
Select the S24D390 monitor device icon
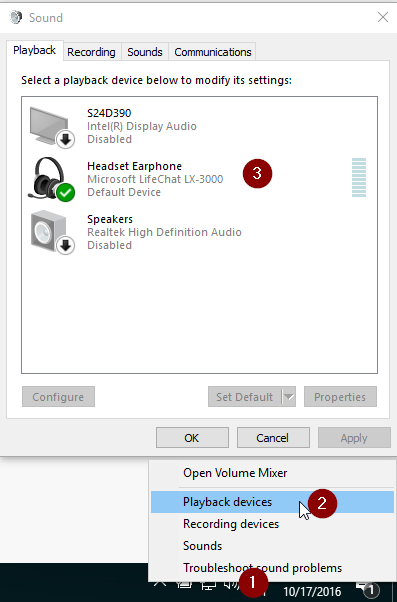click(52, 127)
